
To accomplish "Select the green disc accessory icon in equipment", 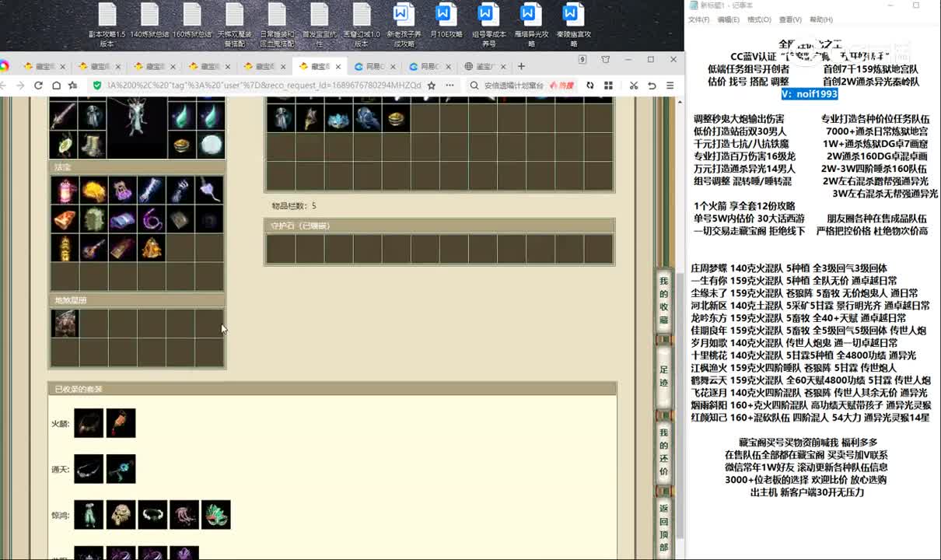I will point(64,145).
